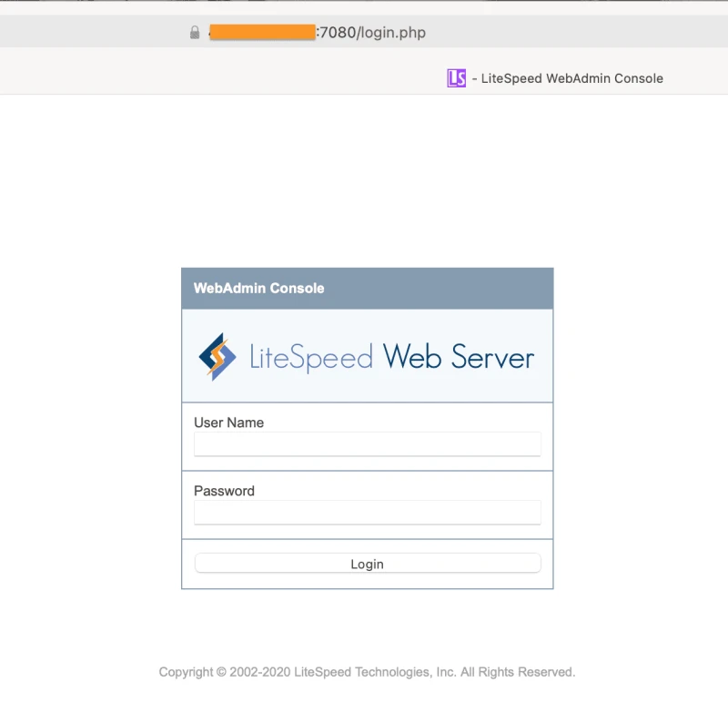Select the LiteSpeed WebAdmin Console tab

click(x=555, y=78)
